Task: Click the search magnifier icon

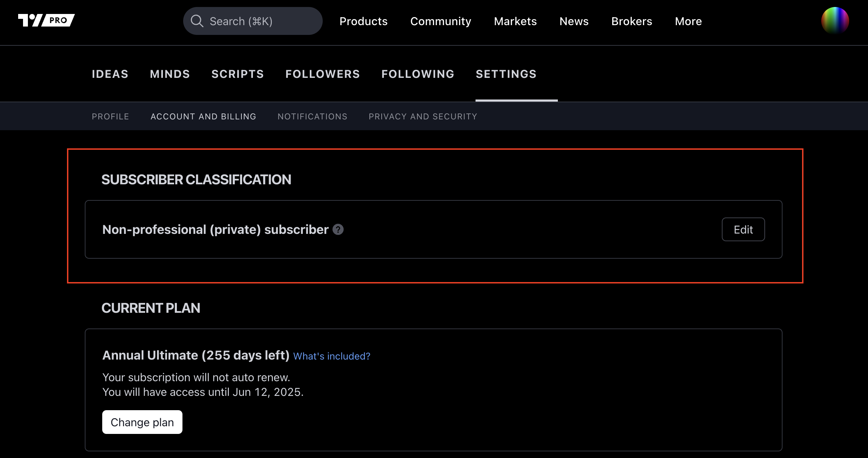Action: tap(197, 21)
